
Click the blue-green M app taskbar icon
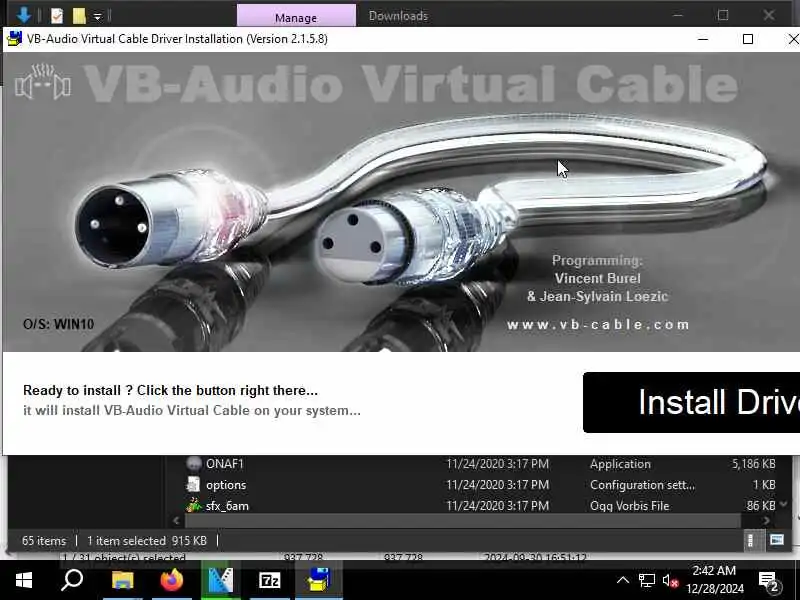click(221, 581)
